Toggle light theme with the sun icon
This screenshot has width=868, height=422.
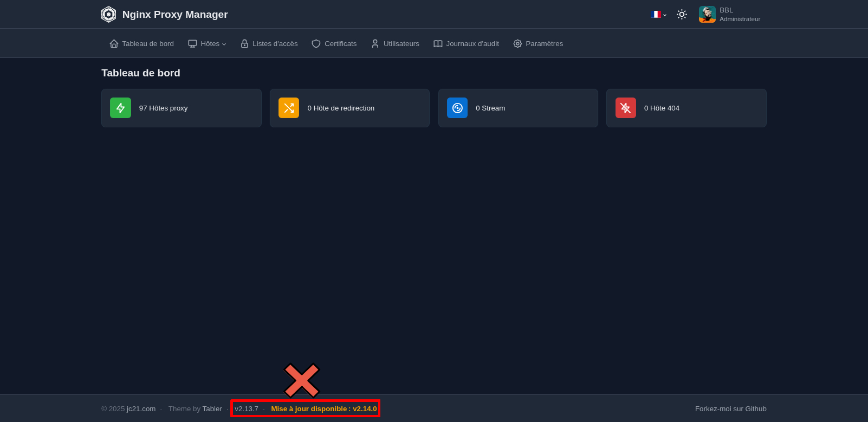click(x=682, y=15)
